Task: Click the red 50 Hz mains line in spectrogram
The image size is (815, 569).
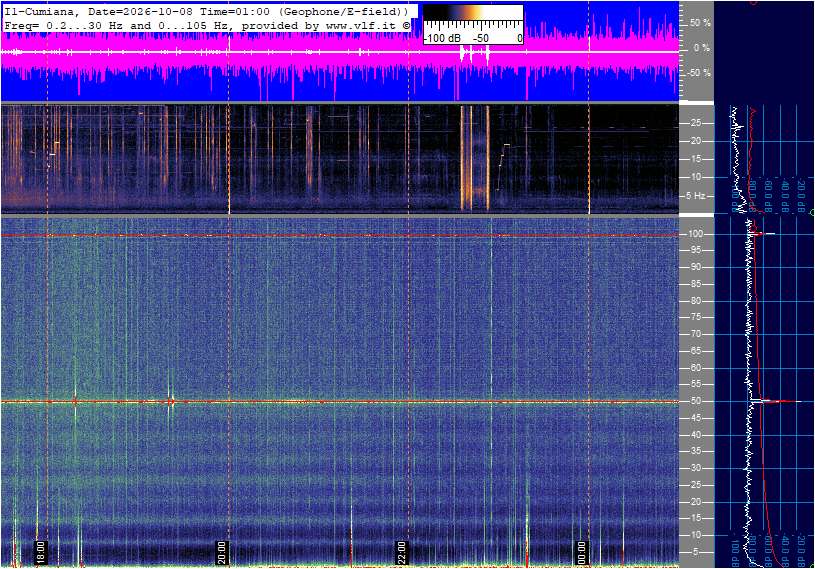Action: tap(340, 402)
